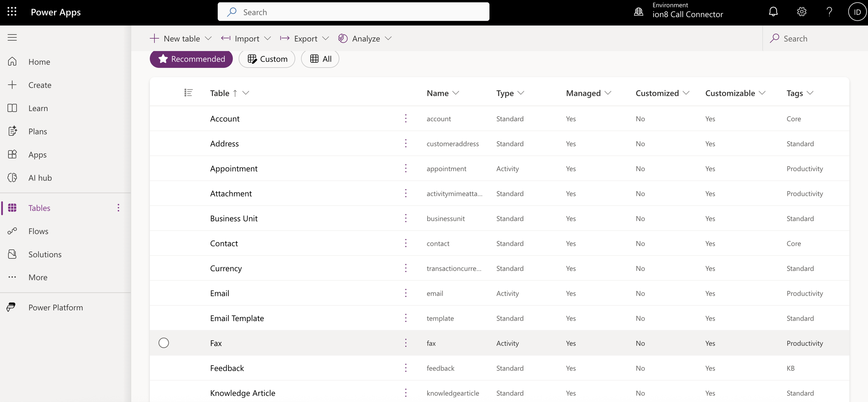Click the help question mark icon

(x=829, y=12)
